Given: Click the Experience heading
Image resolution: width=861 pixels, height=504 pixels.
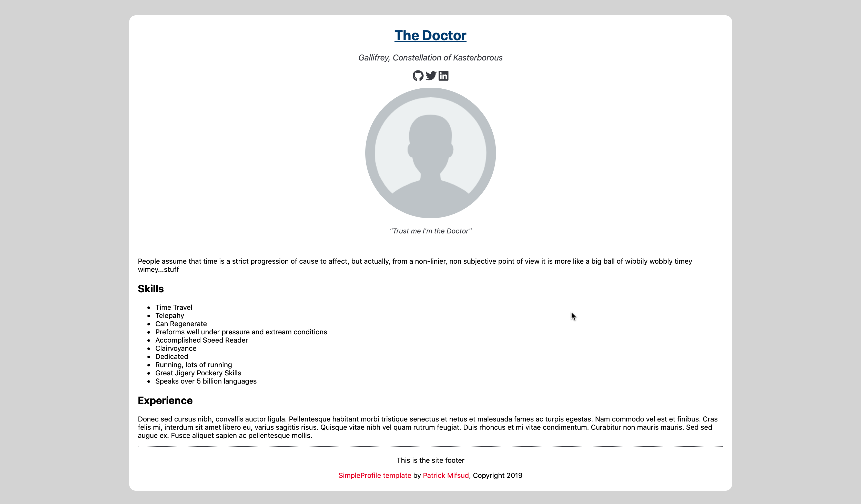Looking at the screenshot, I should coord(165,400).
